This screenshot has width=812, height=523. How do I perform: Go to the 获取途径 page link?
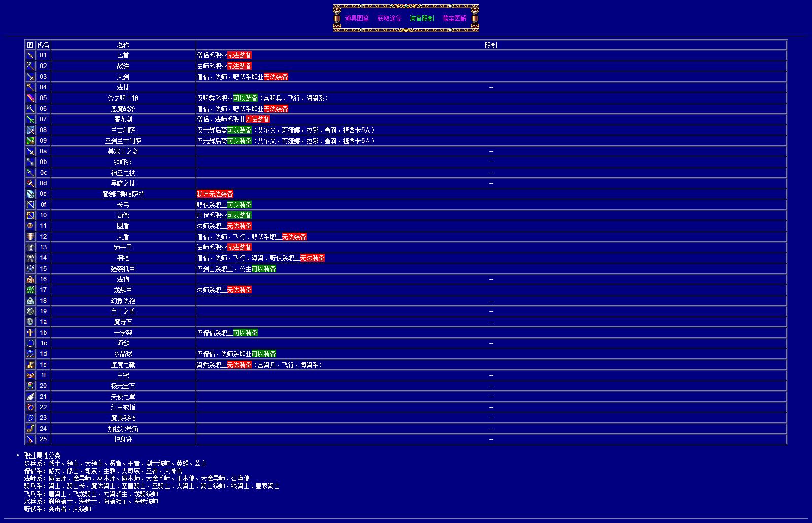coord(389,18)
